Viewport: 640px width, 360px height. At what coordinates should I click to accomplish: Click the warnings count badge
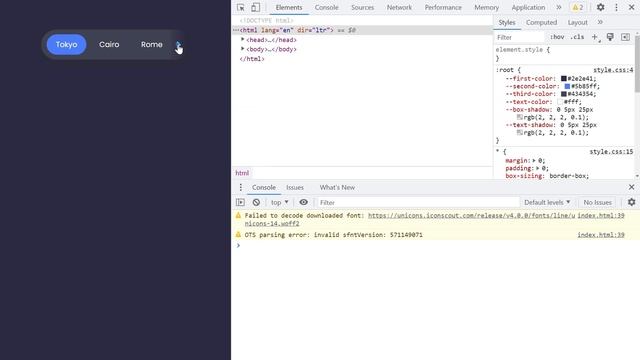pyautogui.click(x=578, y=7)
